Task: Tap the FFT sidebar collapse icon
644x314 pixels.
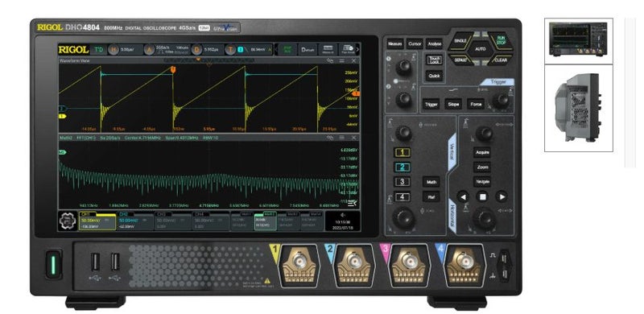Action: [352, 204]
